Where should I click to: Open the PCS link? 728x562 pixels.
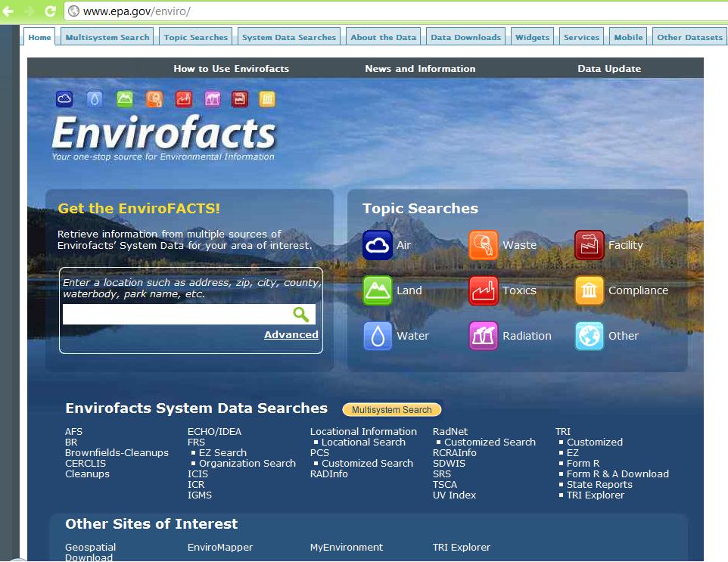pos(319,453)
